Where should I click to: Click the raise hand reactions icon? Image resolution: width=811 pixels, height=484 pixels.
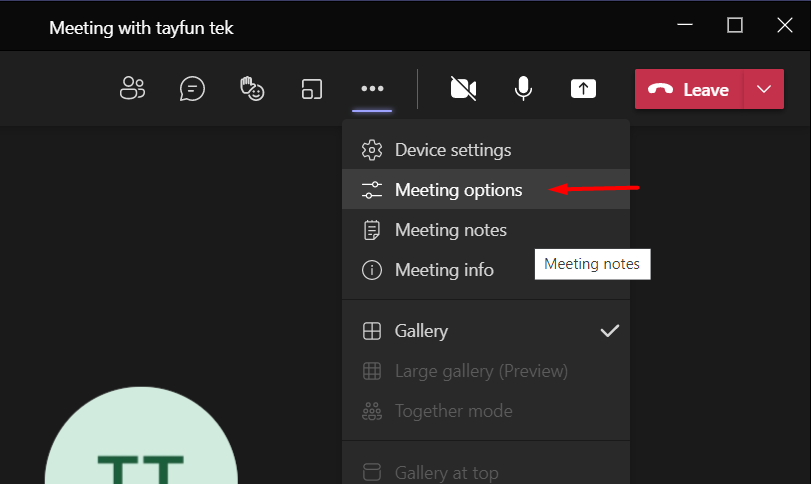pyautogui.click(x=251, y=89)
